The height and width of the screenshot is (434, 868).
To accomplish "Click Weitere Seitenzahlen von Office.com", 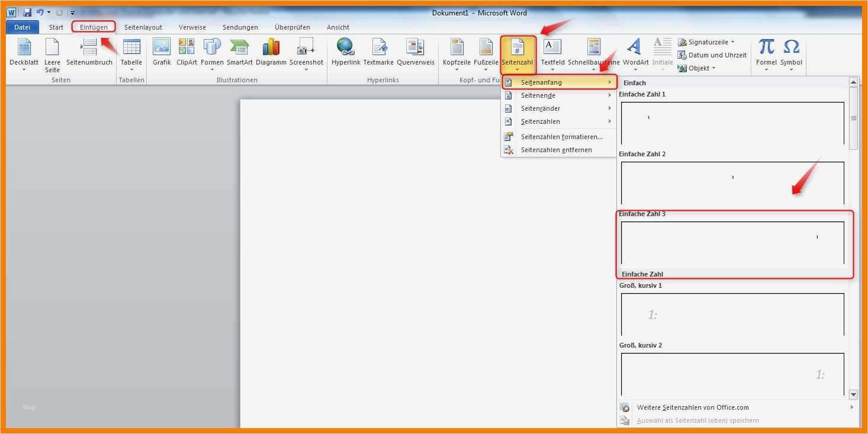I will coord(737,407).
